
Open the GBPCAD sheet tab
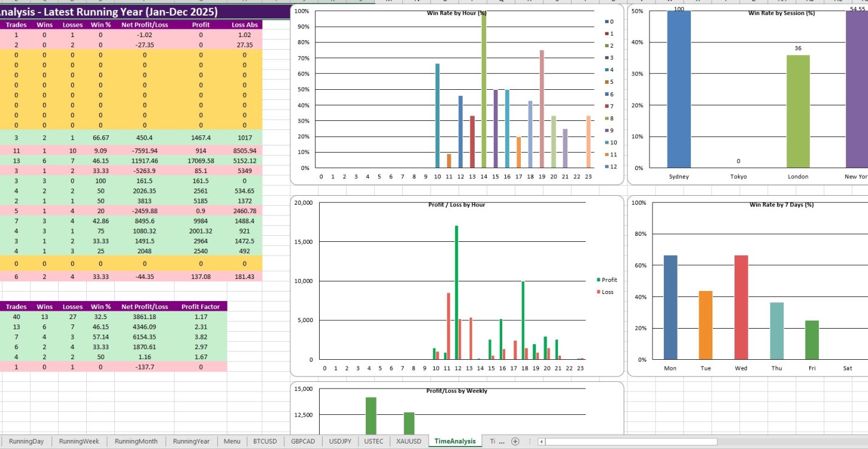(x=304, y=441)
